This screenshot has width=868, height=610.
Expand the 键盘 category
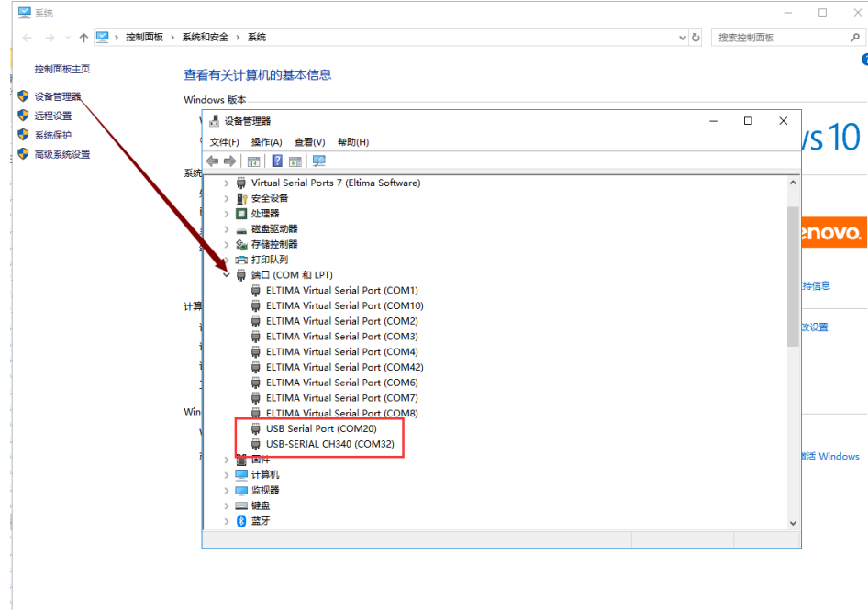pos(227,505)
